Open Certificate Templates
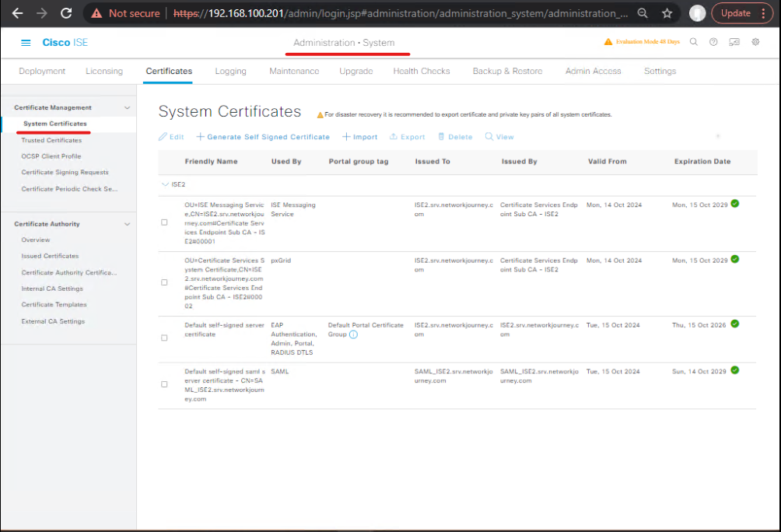This screenshot has width=781, height=532. coord(54,305)
